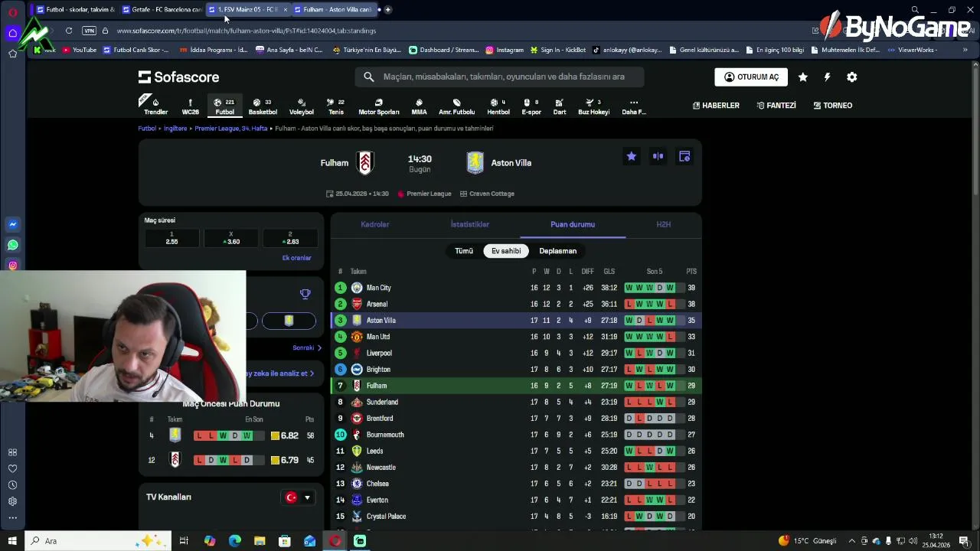Image resolution: width=980 pixels, height=551 pixels.
Task: Click the add-to-calendar icon in match header
Action: click(x=684, y=156)
